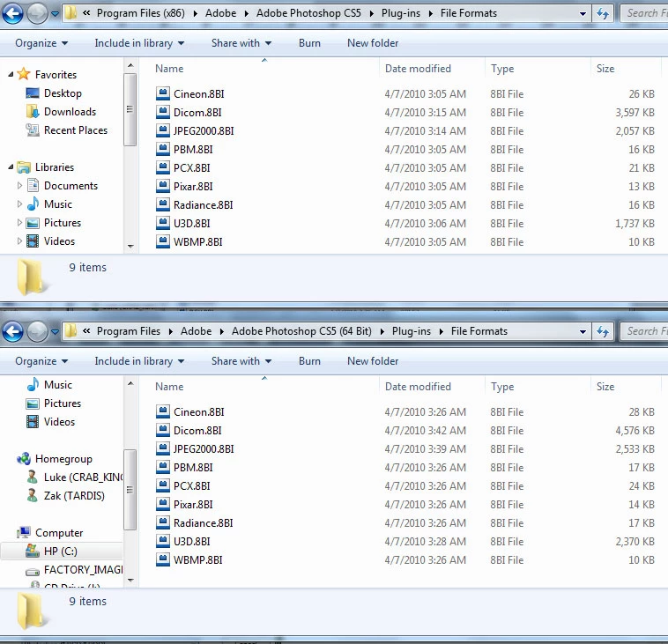
Task: Open recent pages dropdown in top window
Action: click(x=55, y=13)
